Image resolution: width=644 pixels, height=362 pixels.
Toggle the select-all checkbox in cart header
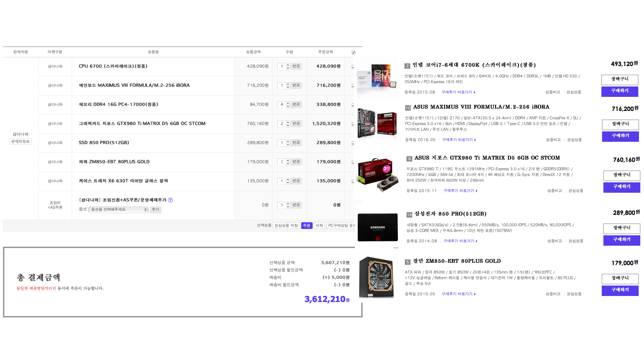[353, 52]
